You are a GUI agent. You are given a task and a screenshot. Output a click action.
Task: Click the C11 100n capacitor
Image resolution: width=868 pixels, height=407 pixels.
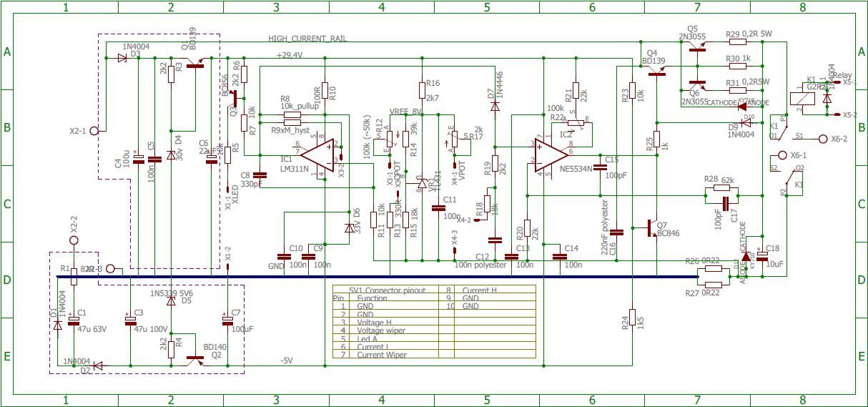tap(438, 207)
